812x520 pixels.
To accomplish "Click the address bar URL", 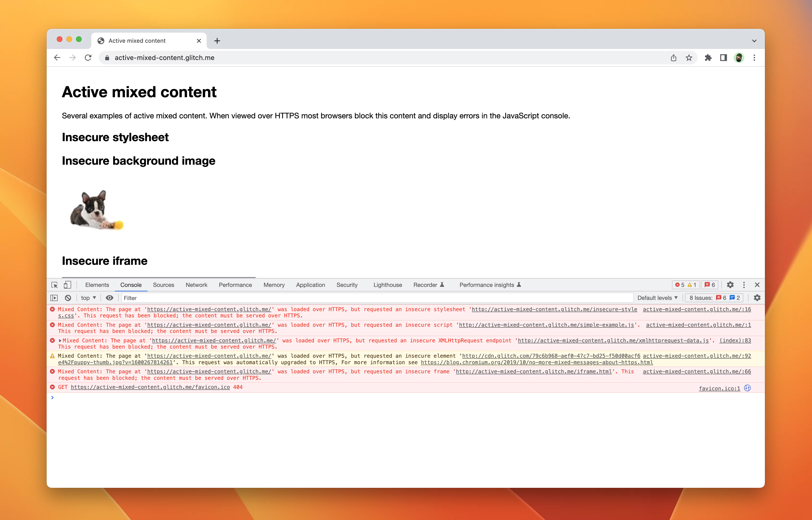I will coord(164,58).
